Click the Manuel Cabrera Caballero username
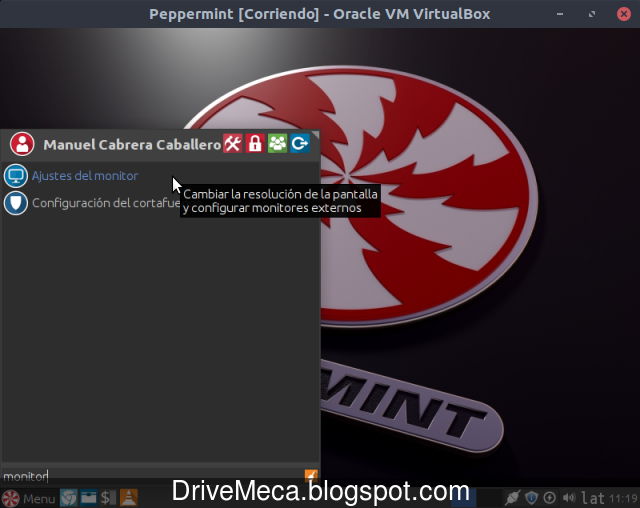Image resolution: width=640 pixels, height=508 pixels. (132, 144)
